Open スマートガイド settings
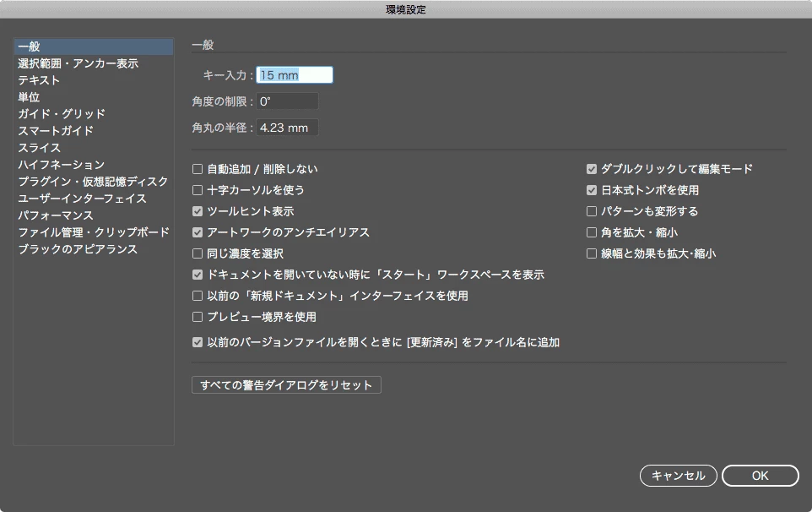Screen dimensions: 812x512 point(56,131)
